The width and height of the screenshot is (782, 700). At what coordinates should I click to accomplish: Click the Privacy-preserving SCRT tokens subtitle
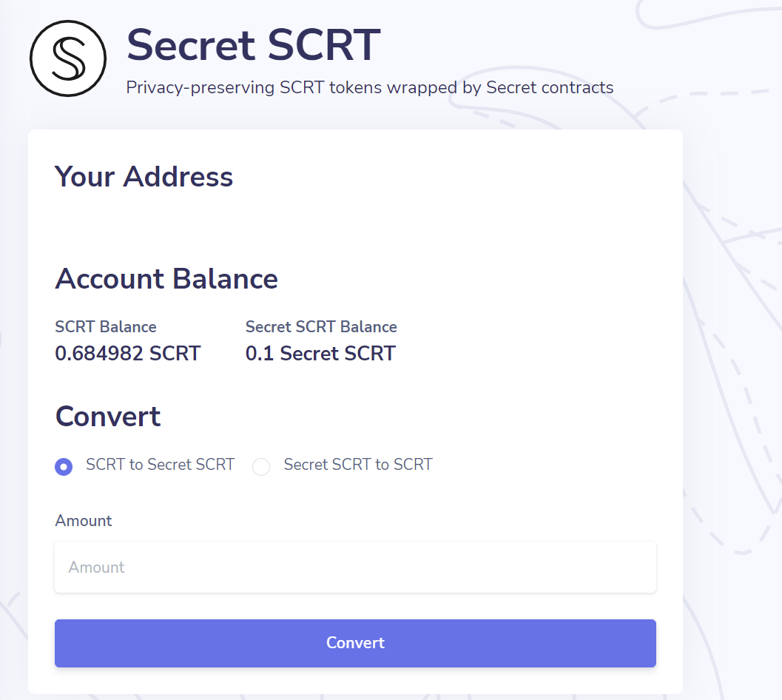(369, 87)
